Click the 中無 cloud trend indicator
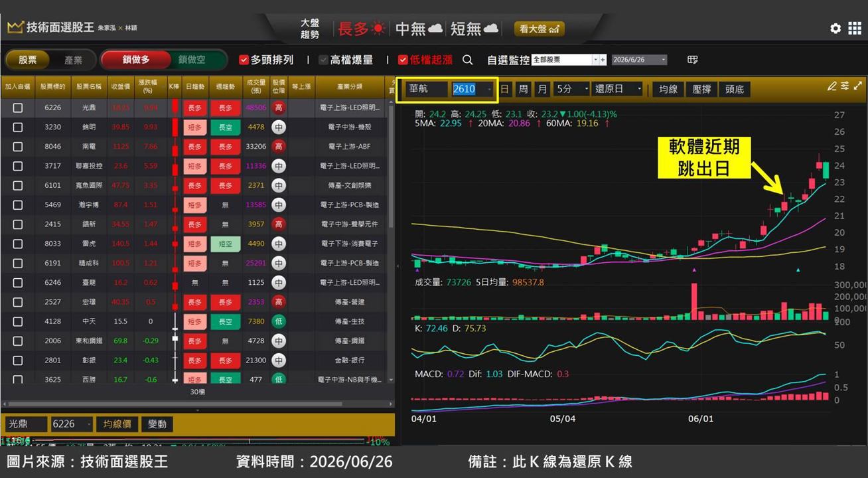 click(x=419, y=29)
